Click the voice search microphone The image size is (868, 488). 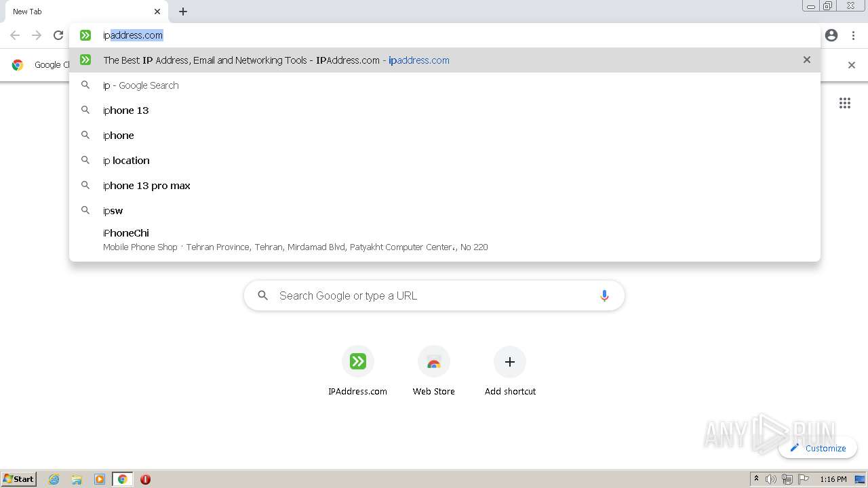604,296
